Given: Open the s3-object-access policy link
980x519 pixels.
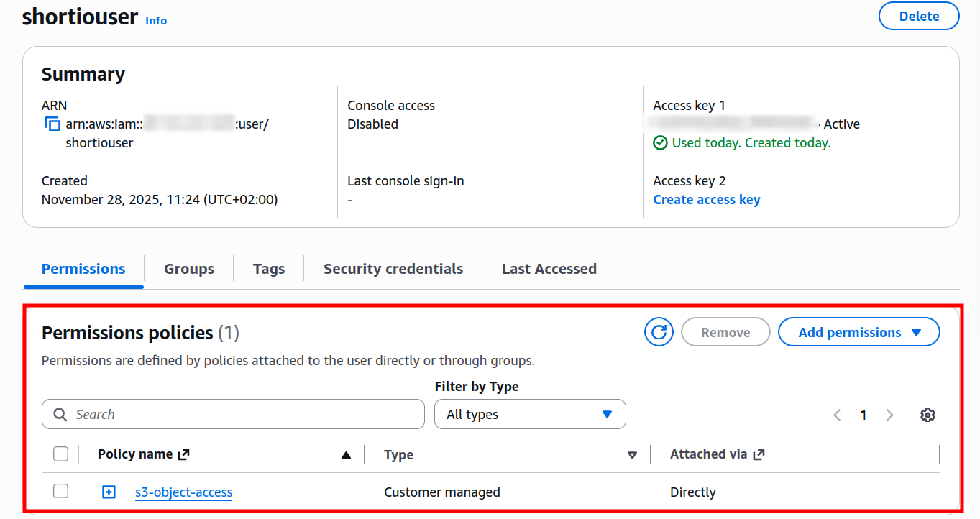Looking at the screenshot, I should click(x=183, y=492).
